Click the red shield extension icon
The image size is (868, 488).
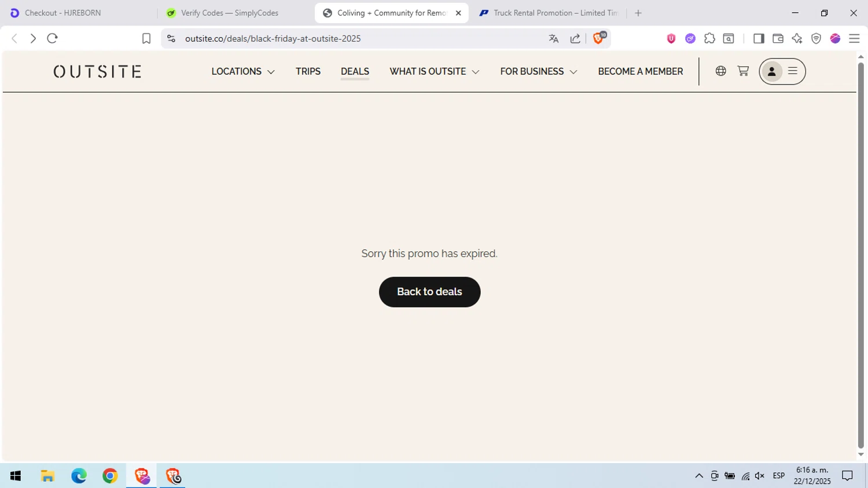point(671,38)
